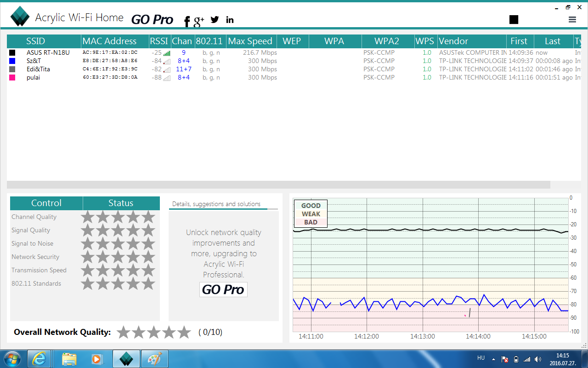Click the Status column header
Screen dimensions: 588x368
pos(121,203)
